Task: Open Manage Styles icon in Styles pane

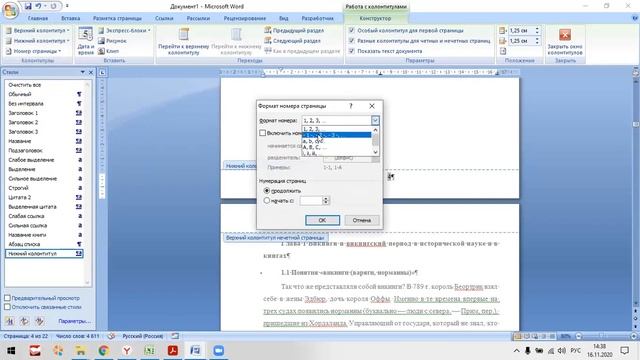Action: 40,321
